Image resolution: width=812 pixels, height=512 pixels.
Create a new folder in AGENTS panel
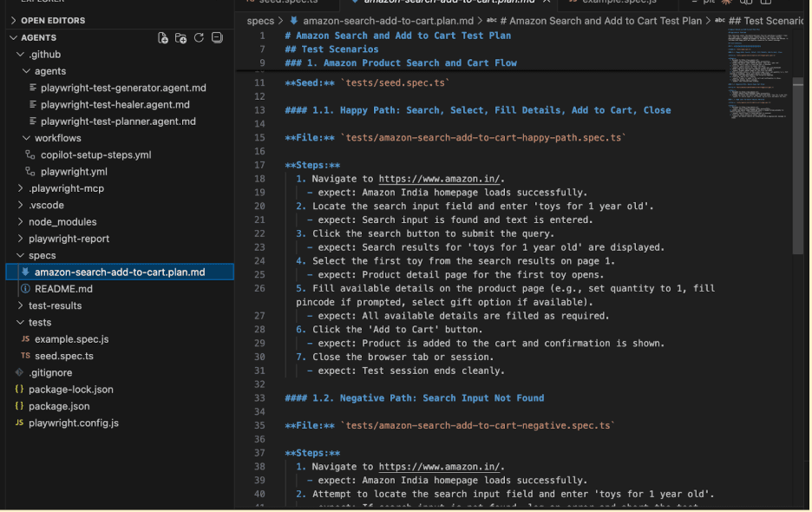tap(180, 37)
